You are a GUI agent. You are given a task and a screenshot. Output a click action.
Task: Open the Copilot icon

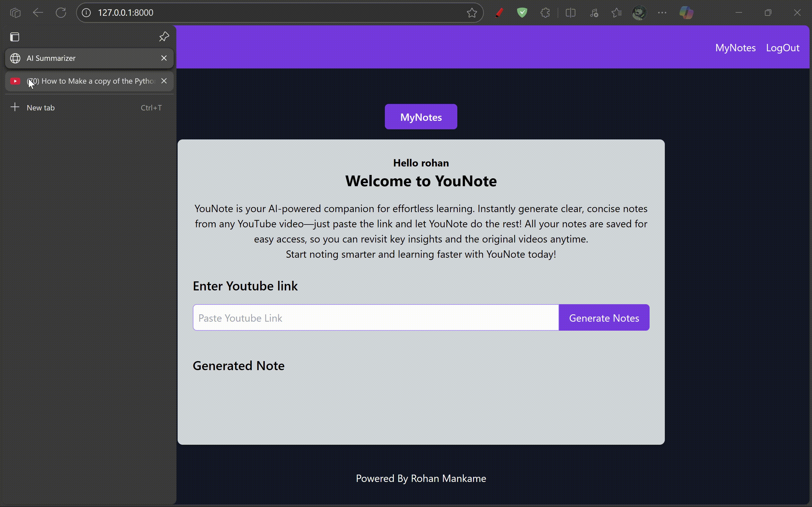click(686, 13)
